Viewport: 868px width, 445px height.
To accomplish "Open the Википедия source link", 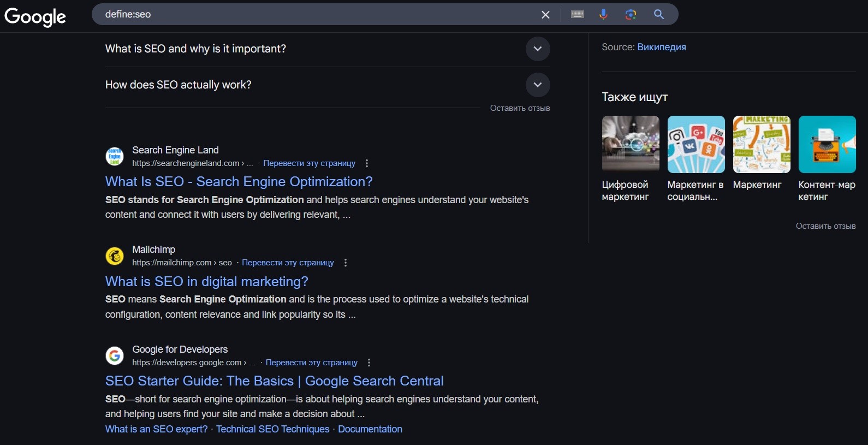I will pyautogui.click(x=661, y=47).
